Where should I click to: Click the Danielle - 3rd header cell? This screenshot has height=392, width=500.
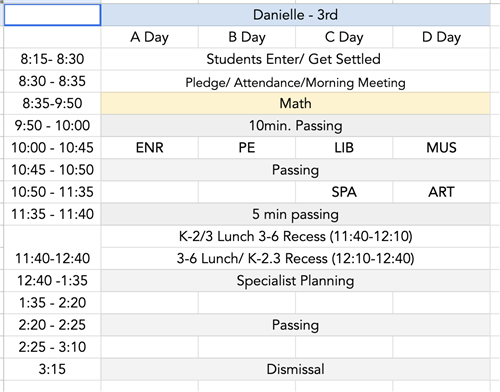295,15
